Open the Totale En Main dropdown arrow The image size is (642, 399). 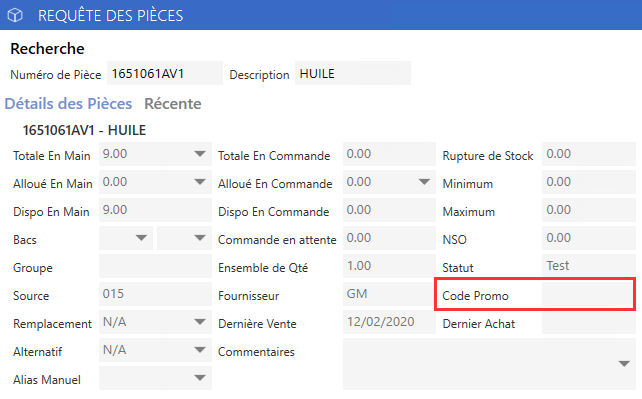tap(200, 154)
